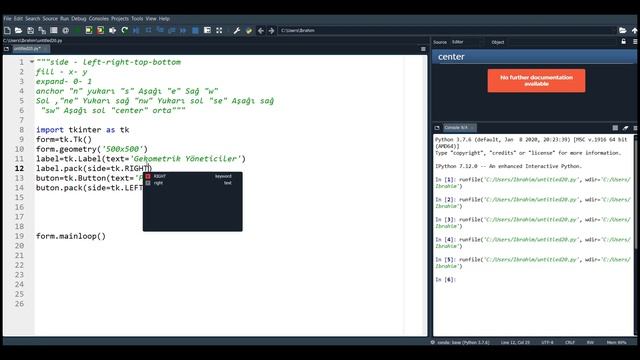Click the Debug file icon in the toolbar
Screen dimensions: 640x360
pos(136,31)
